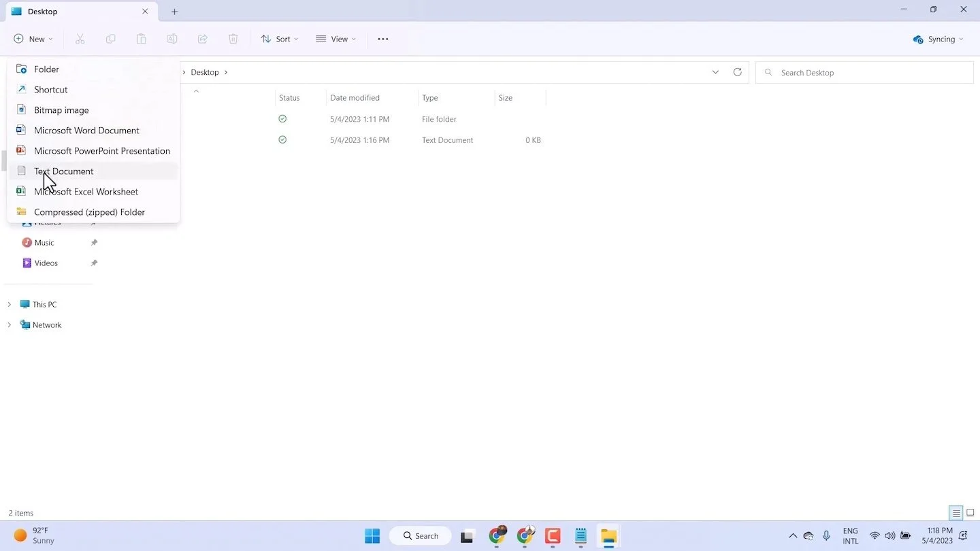Viewport: 980px width, 551px height.
Task: Click the File Explorer taskbar icon
Action: click(608, 536)
